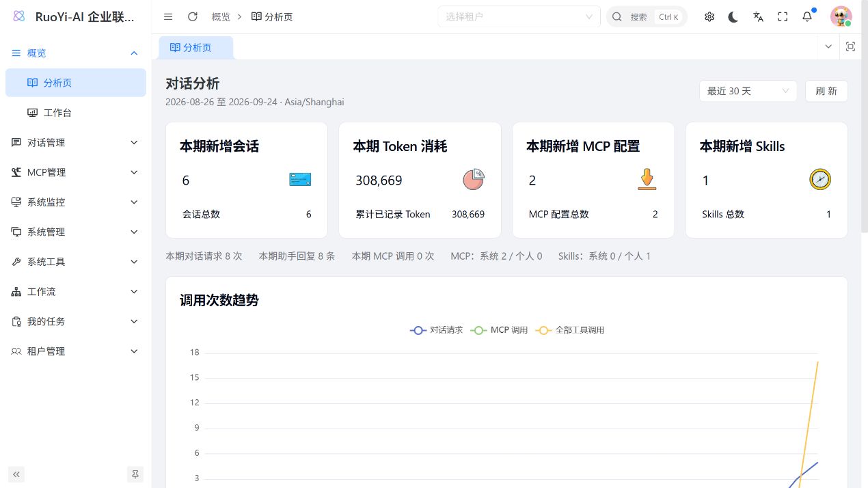868x488 pixels.
Task: Click the MCP download icon
Action: pyautogui.click(x=647, y=180)
